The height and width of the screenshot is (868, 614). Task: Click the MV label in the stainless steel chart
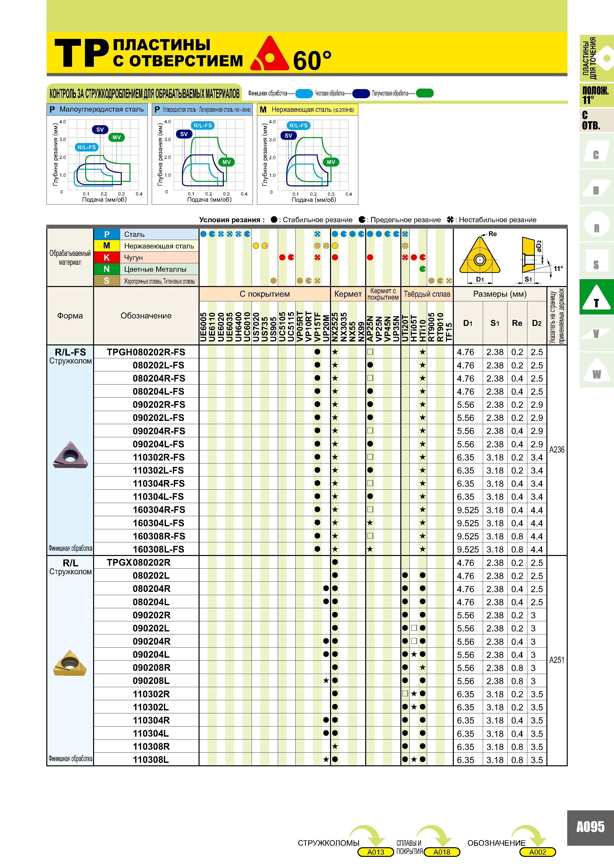tap(331, 162)
